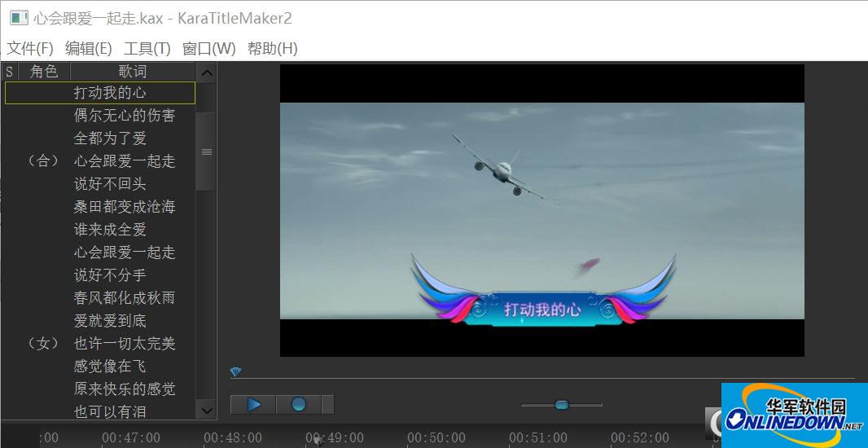The width and height of the screenshot is (868, 448).
Task: Click the narrow button beside Record
Action: tap(327, 404)
